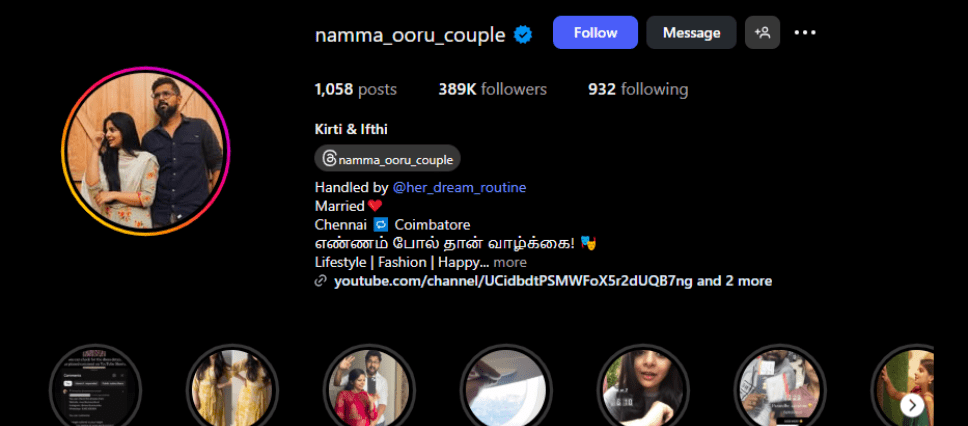Advance story highlights with right arrow
Screen dimensions: 968x426
(912, 406)
